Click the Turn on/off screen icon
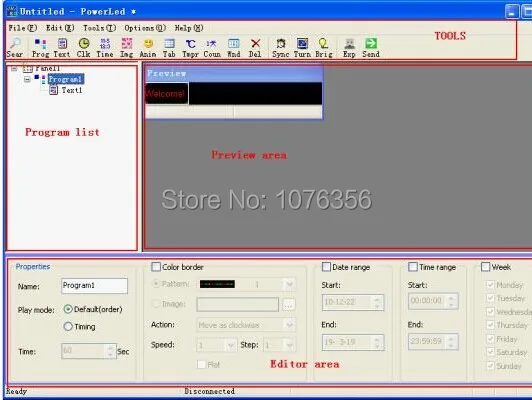The image size is (532, 400). pyautogui.click(x=302, y=47)
